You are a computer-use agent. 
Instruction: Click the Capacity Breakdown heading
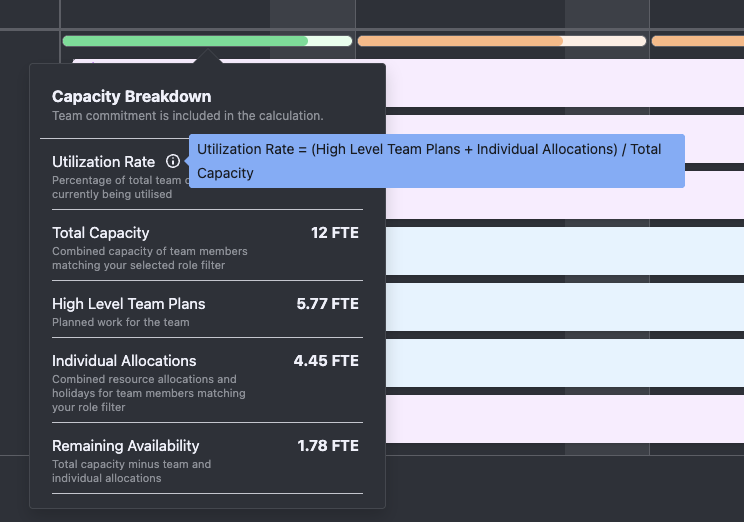tap(131, 97)
